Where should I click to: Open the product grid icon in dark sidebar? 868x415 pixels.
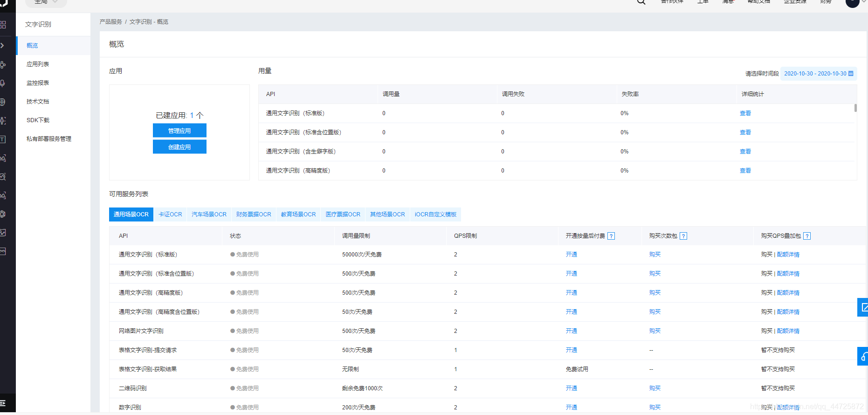click(x=3, y=24)
